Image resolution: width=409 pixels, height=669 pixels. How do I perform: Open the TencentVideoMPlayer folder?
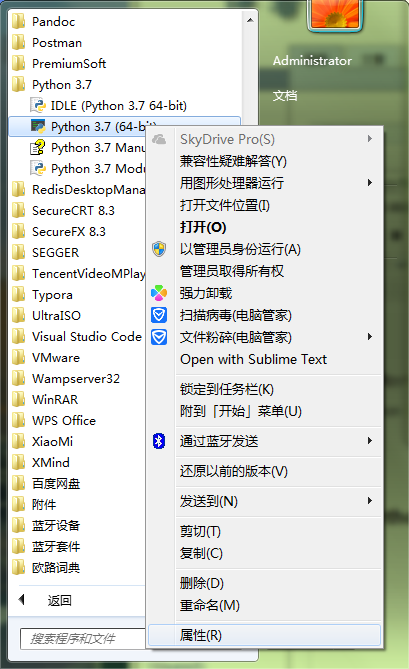click(x=89, y=273)
